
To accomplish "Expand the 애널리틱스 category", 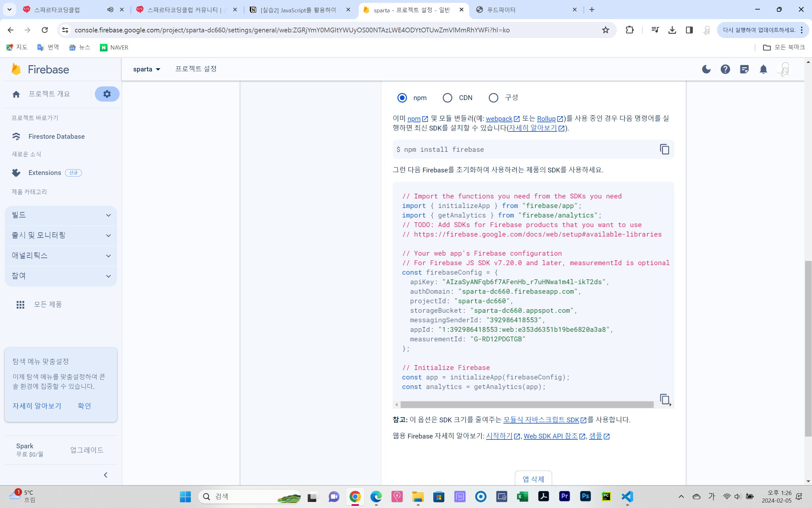I will coord(61,256).
